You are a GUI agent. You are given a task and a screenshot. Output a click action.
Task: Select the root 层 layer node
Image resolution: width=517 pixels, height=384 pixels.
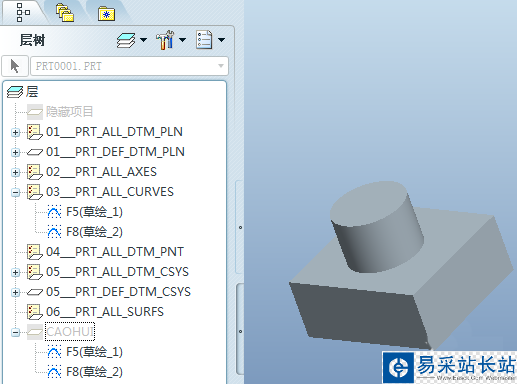[32, 92]
